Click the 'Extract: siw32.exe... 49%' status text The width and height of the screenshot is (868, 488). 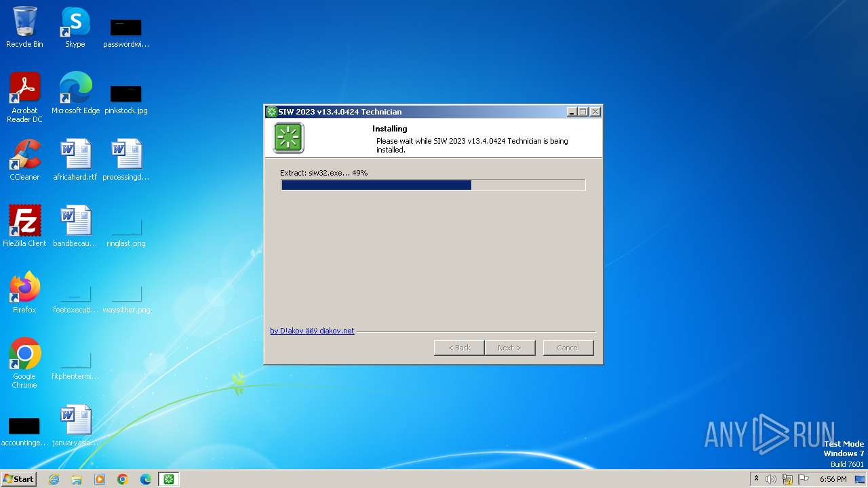click(x=323, y=173)
